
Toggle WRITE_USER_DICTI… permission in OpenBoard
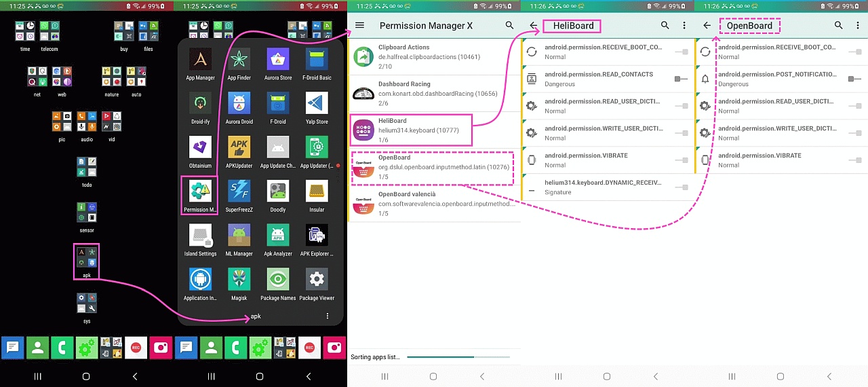[855, 133]
